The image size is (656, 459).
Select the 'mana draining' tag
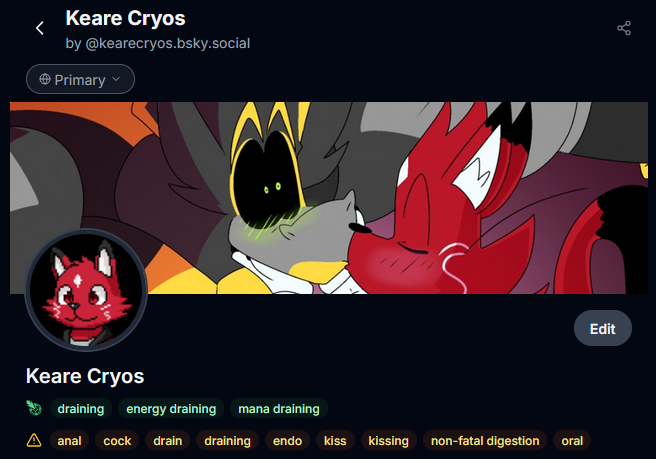[x=279, y=408]
